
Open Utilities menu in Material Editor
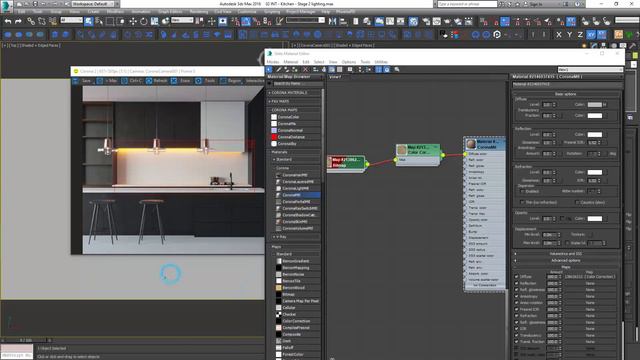[381, 62]
